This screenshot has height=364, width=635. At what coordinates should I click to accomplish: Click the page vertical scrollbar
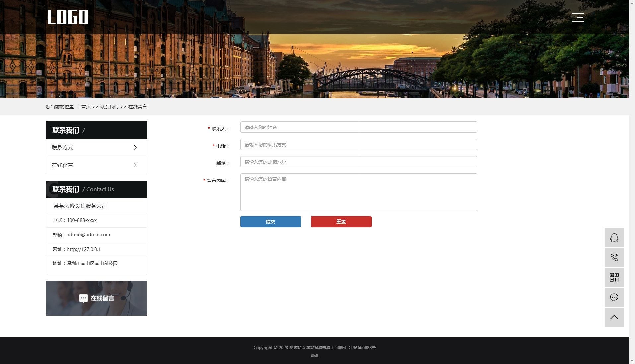point(632,182)
